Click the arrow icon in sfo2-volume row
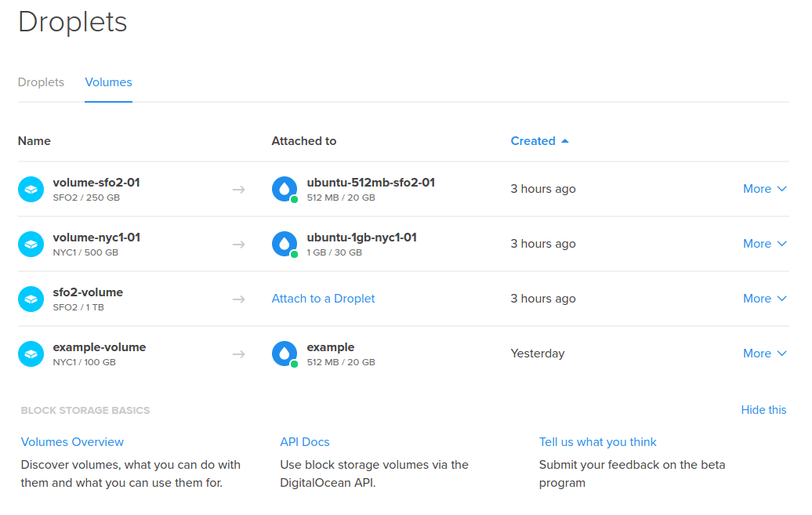 point(239,299)
